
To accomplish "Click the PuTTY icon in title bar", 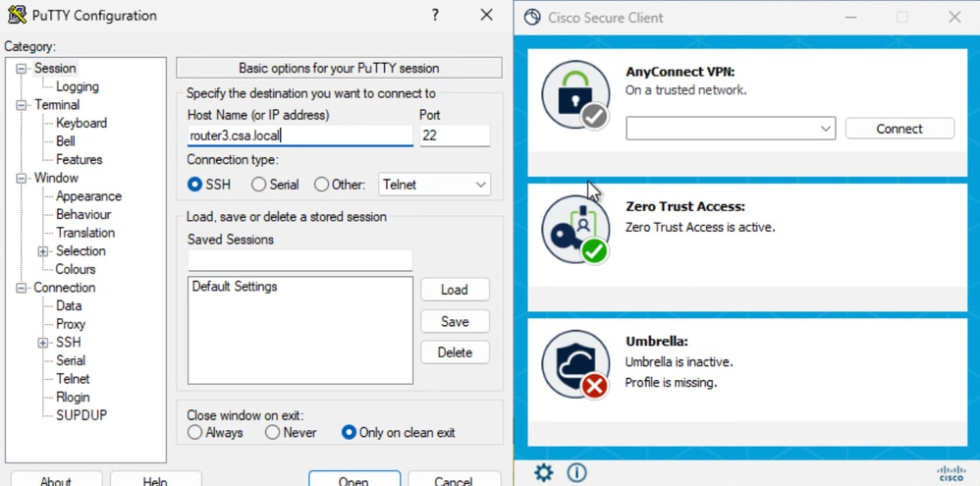I will point(17,15).
